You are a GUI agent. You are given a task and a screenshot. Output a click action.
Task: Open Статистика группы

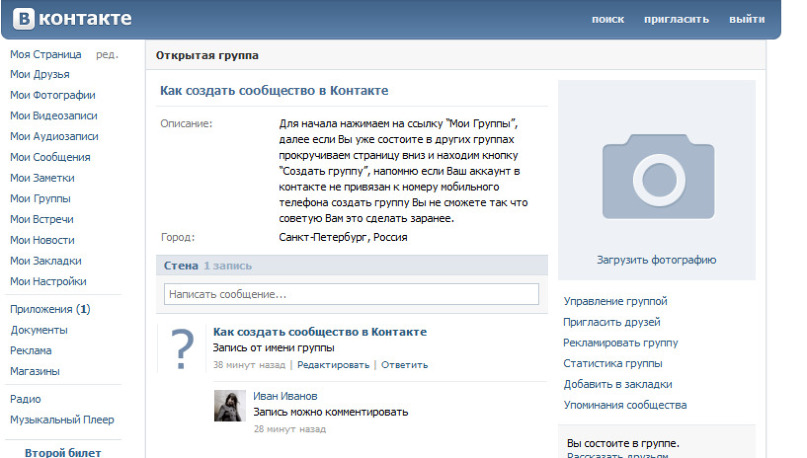coord(613,363)
